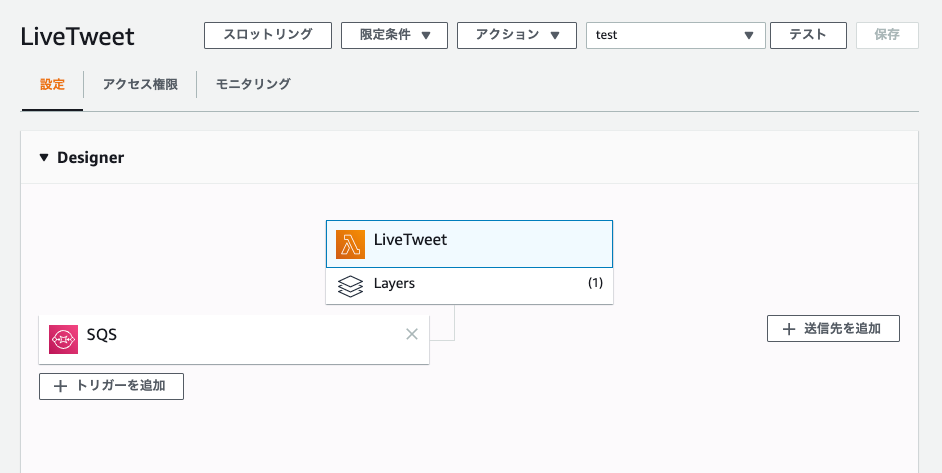Screen dimensions: 942x473
Task: Switch to the モニタリング tab
Action: pos(253,84)
